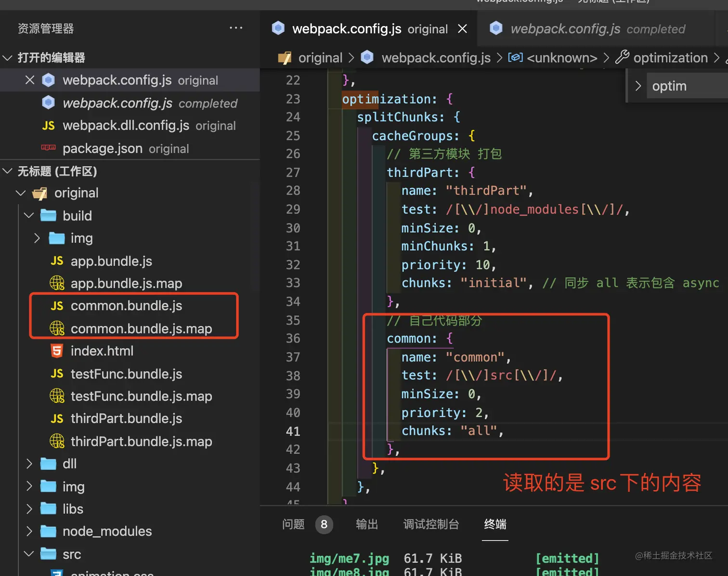Click img/me7.jpg in the terminal output
This screenshot has height=576, width=728.
point(349,558)
